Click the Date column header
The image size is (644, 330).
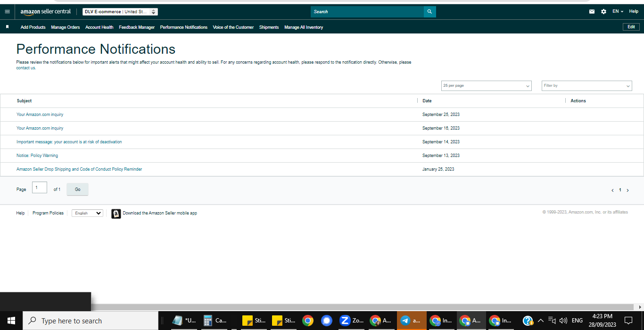427,101
